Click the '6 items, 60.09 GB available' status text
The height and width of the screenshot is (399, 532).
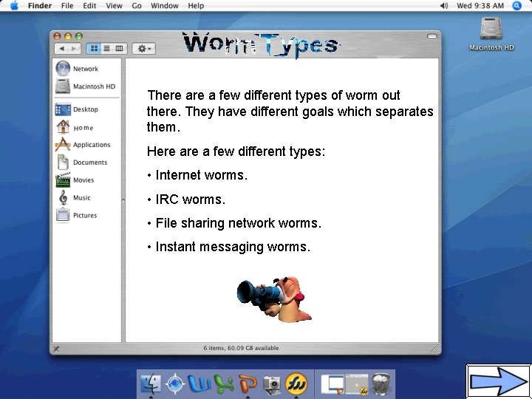(x=241, y=348)
